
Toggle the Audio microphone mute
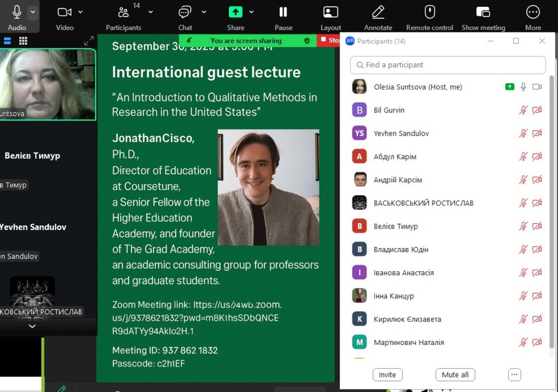point(17,12)
